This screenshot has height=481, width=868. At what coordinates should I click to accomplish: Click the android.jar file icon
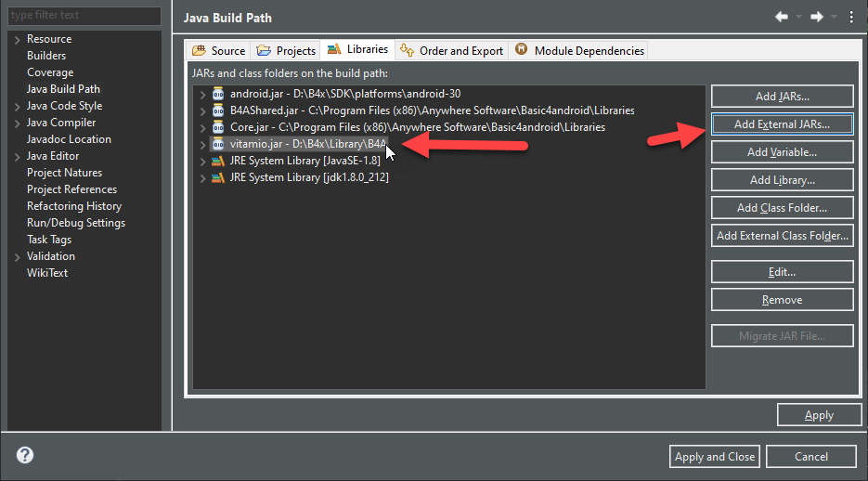click(x=218, y=94)
